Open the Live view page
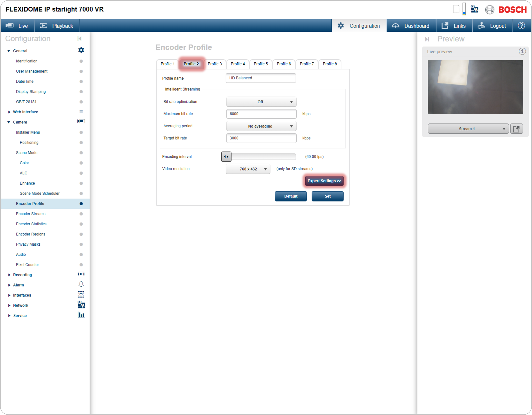Viewport: 532px width, 415px height. 17,26
